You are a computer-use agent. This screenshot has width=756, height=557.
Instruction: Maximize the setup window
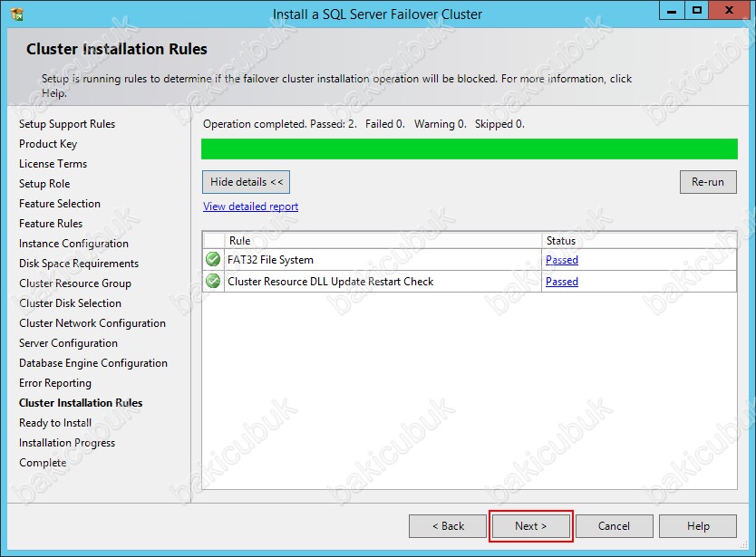coord(697,11)
